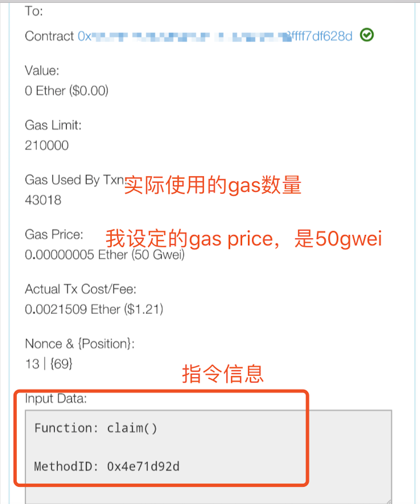The height and width of the screenshot is (504, 420).
Task: Click the MethodID 0x4e71d92d text
Action: 107,466
